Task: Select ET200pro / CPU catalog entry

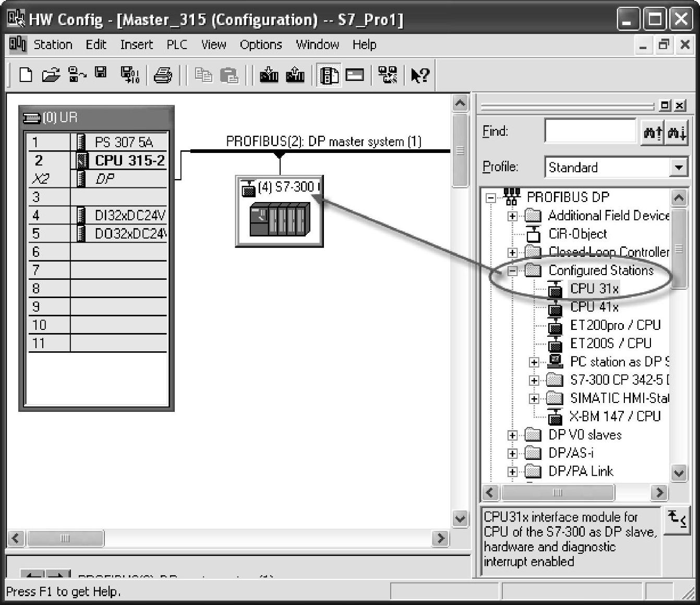Action: (615, 325)
